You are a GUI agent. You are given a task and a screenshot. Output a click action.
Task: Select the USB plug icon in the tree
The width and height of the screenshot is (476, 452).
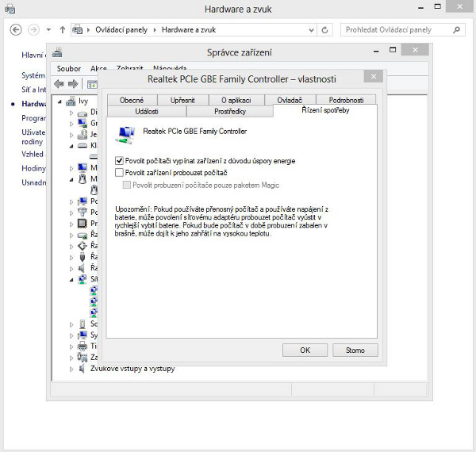[83, 257]
